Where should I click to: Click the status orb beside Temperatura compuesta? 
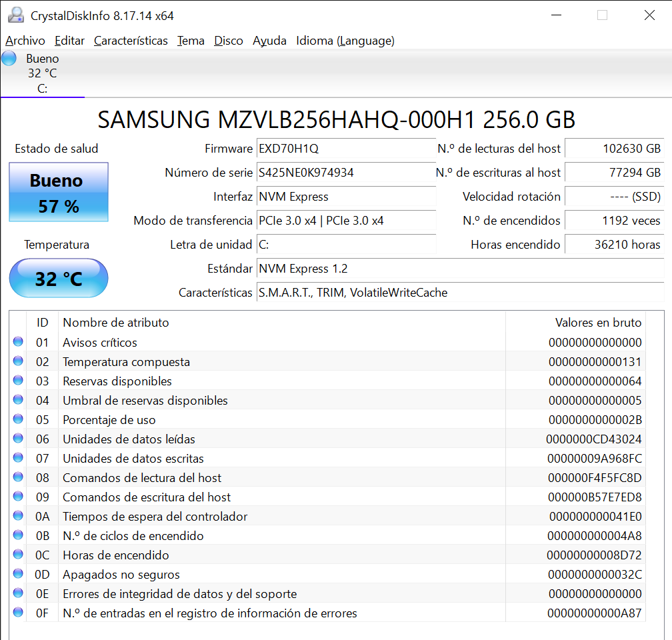18,361
